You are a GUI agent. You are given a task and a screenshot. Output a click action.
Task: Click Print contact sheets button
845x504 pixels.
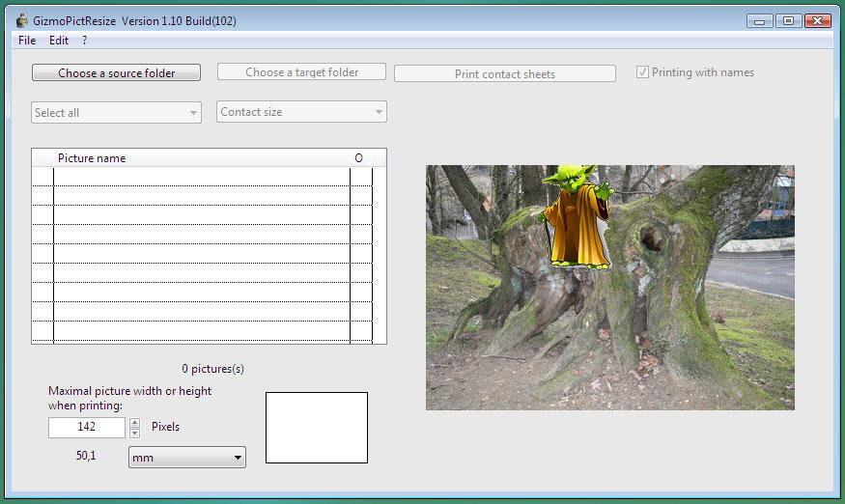(x=505, y=73)
